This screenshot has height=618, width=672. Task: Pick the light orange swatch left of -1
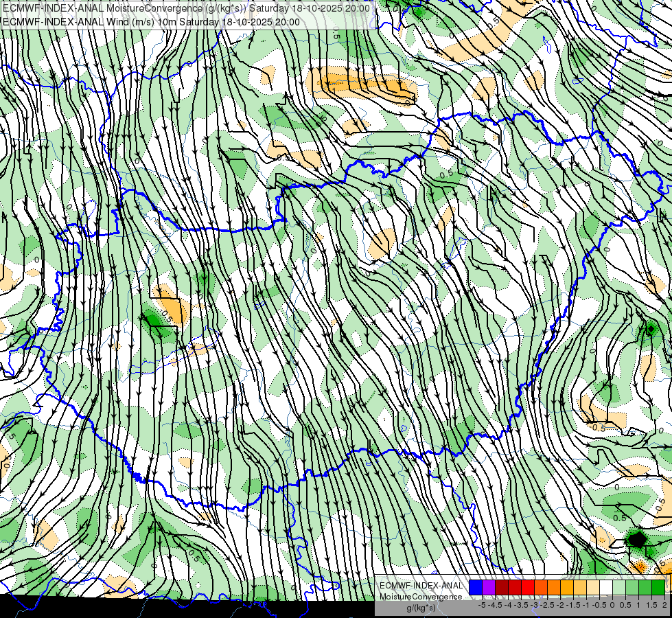click(x=580, y=588)
